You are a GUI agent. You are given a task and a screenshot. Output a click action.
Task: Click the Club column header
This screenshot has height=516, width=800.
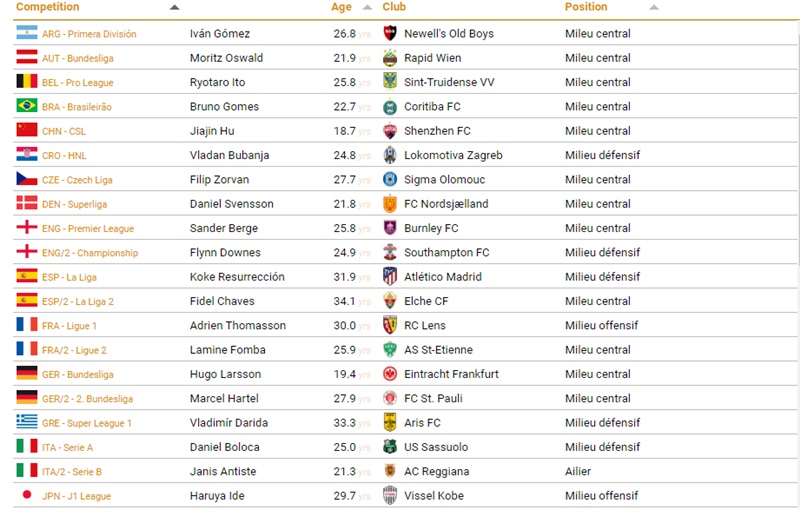(394, 7)
